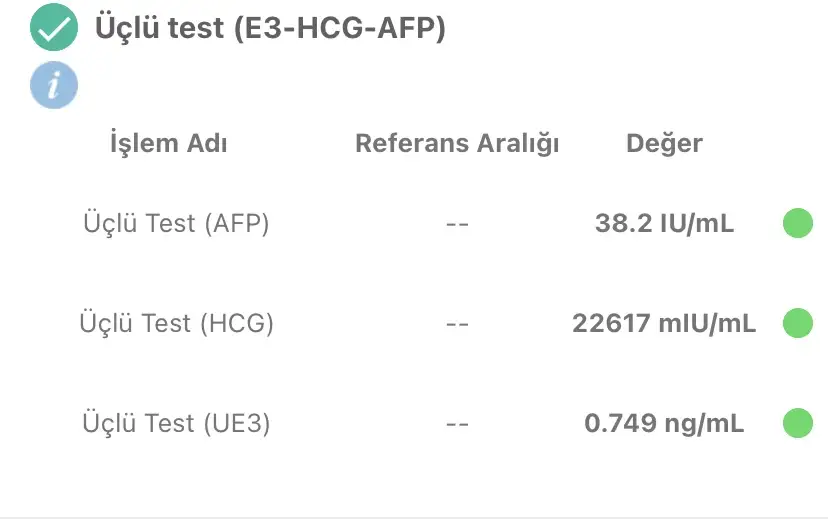Tap the green status dot for AFP
The image size is (828, 521).
797,223
